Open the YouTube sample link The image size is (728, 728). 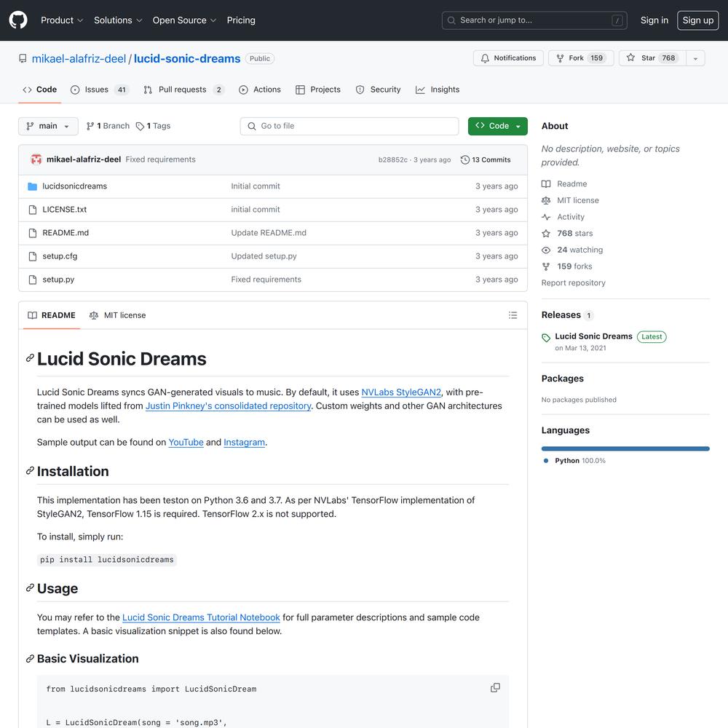(186, 443)
